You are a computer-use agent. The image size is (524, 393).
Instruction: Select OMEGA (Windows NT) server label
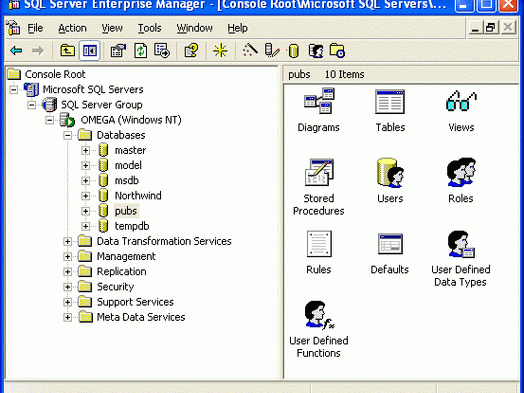pos(131,120)
